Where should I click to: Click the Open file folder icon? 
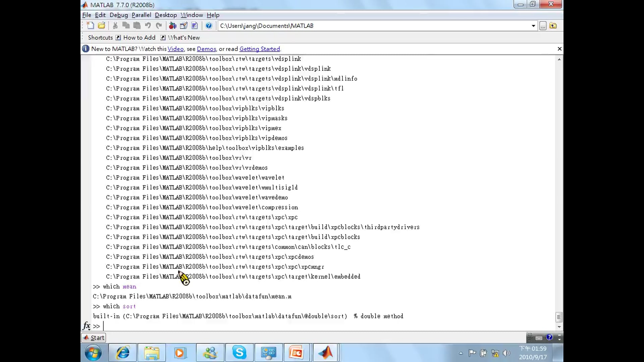tap(101, 25)
